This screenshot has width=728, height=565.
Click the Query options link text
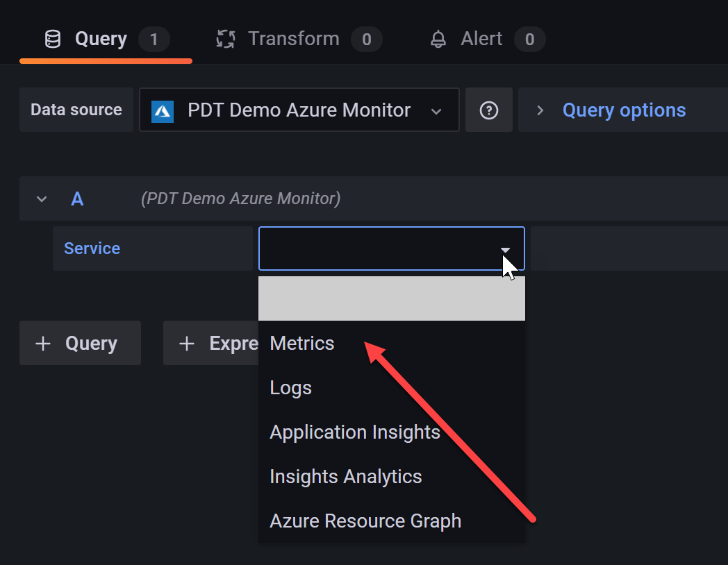point(624,110)
